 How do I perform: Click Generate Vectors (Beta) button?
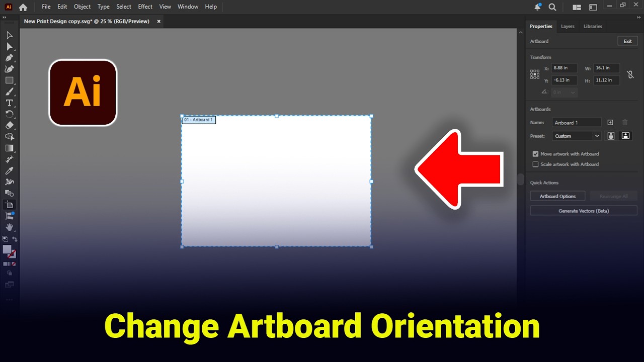584,211
